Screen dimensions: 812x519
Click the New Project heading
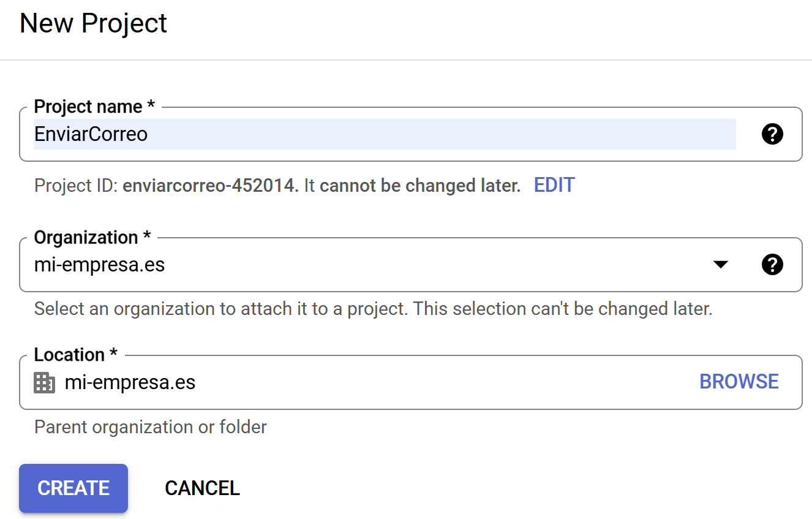(x=93, y=23)
